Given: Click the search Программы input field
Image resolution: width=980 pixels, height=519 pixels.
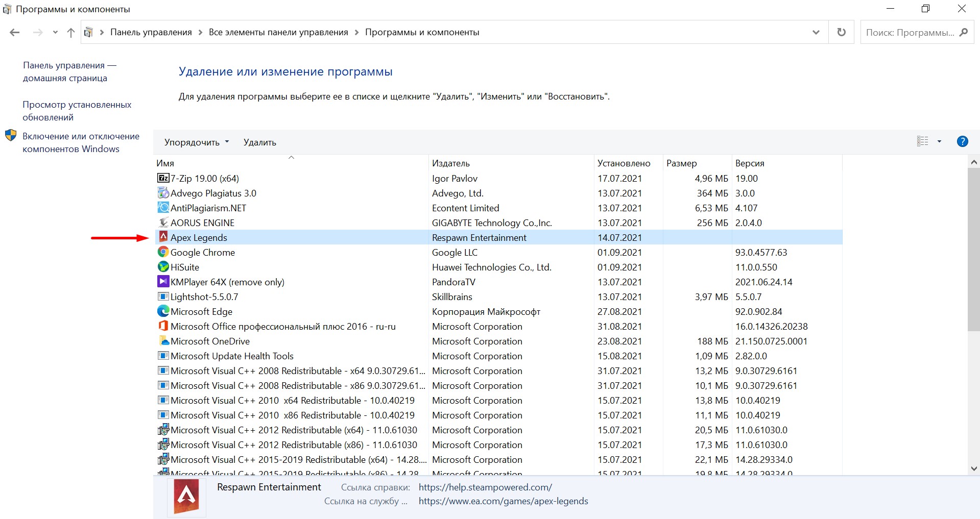Looking at the screenshot, I should point(910,32).
